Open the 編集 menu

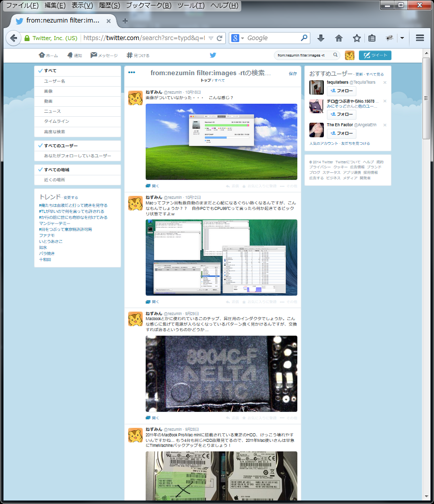click(55, 6)
